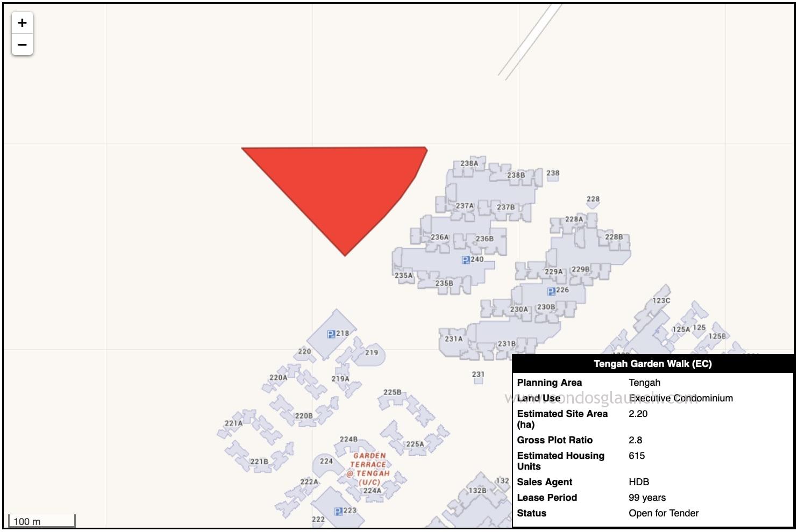
Task: Select building block 238A on the map
Action: [x=469, y=164]
